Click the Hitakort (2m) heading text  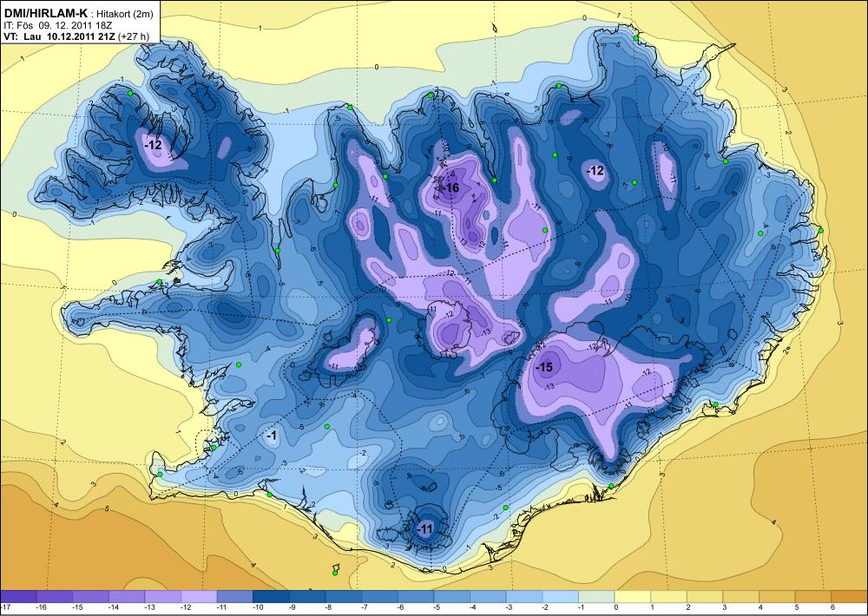(x=124, y=15)
